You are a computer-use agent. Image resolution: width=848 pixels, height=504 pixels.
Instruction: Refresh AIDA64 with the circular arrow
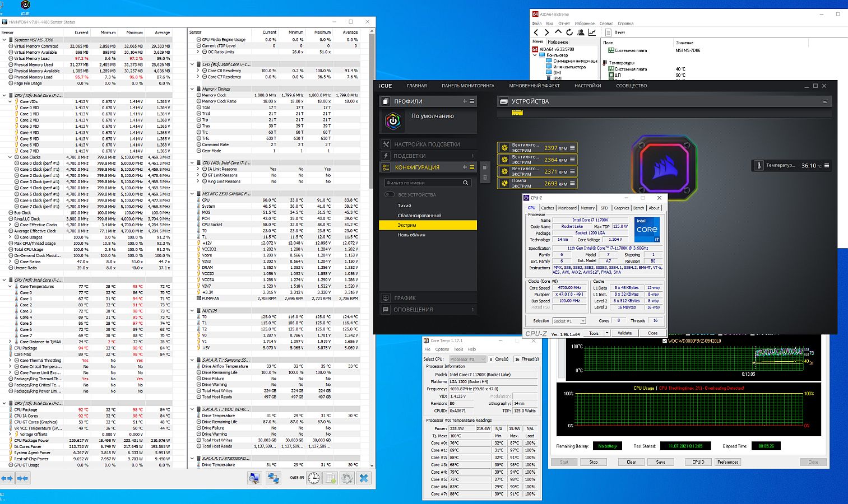coord(569,32)
